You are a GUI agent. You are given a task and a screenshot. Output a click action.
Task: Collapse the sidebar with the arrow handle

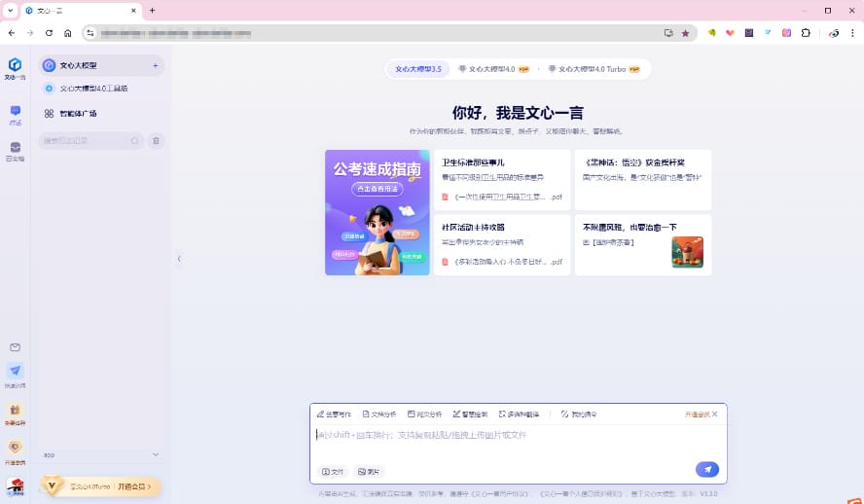179,259
